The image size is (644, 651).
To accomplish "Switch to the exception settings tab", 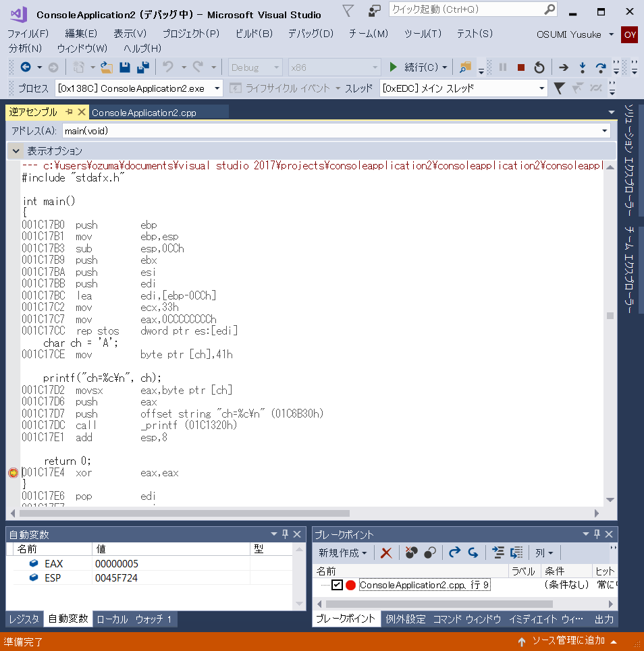I will tap(406, 619).
